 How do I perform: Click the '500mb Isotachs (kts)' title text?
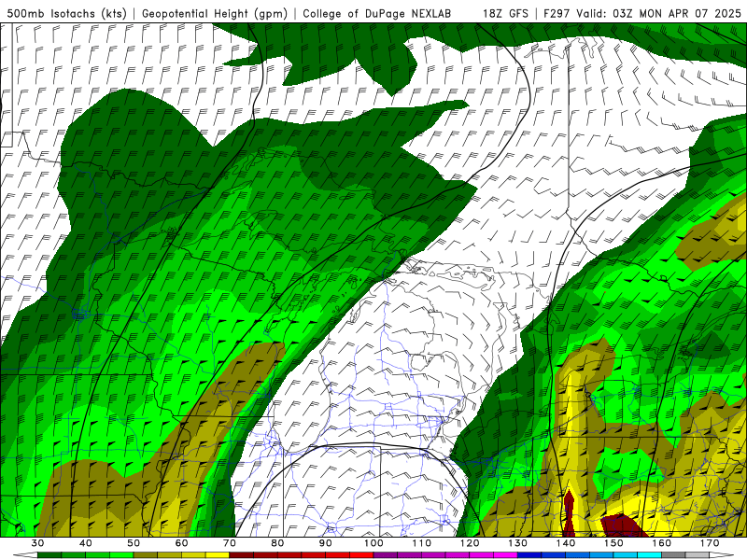[66, 14]
